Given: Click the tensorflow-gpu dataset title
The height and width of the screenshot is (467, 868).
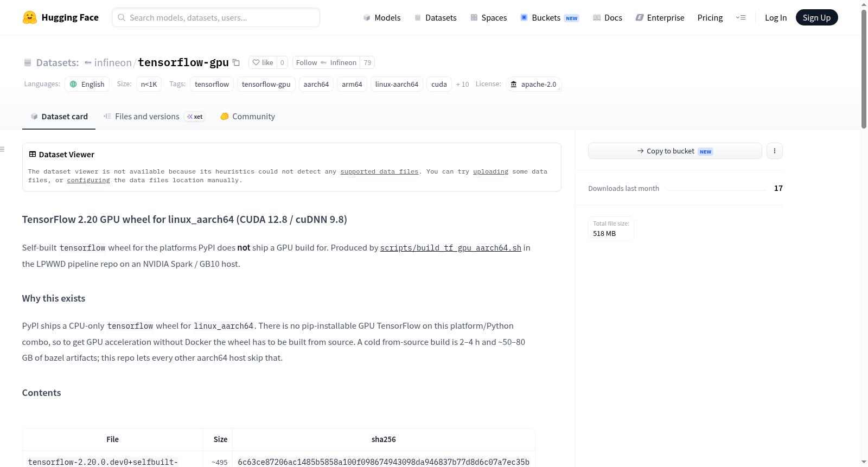Looking at the screenshot, I should click(x=183, y=62).
